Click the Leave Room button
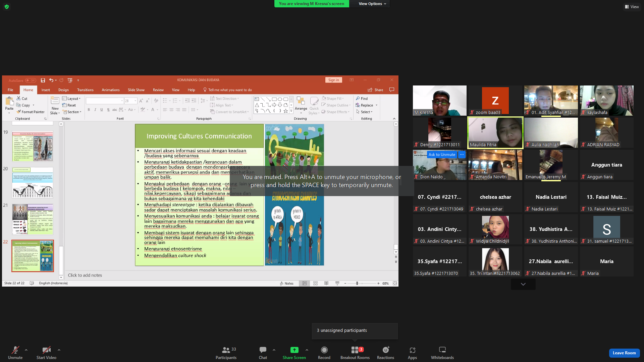The image size is (644, 362). [624, 353]
